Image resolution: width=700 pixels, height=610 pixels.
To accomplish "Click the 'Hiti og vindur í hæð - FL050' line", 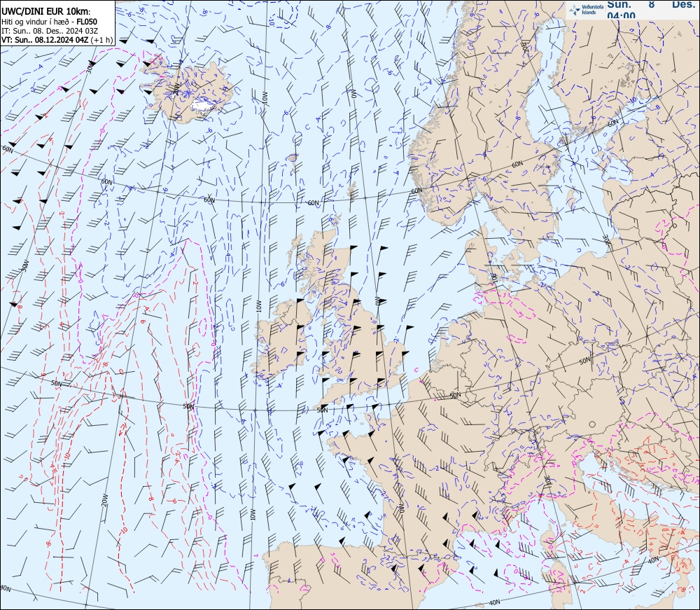I will [x=49, y=22].
